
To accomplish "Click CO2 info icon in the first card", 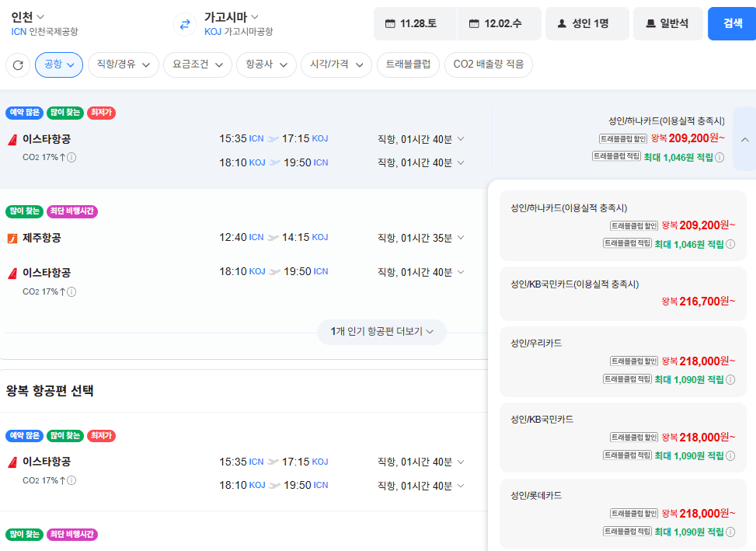I will click(71, 157).
